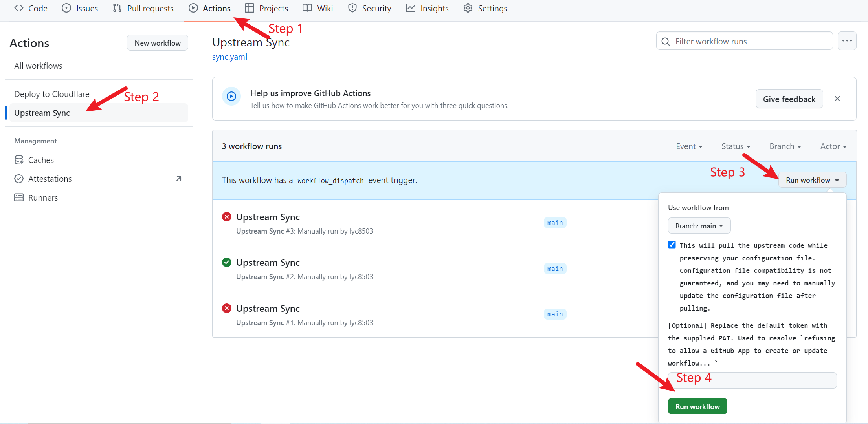Open the Event filter dropdown
This screenshot has width=868, height=424.
click(x=689, y=146)
